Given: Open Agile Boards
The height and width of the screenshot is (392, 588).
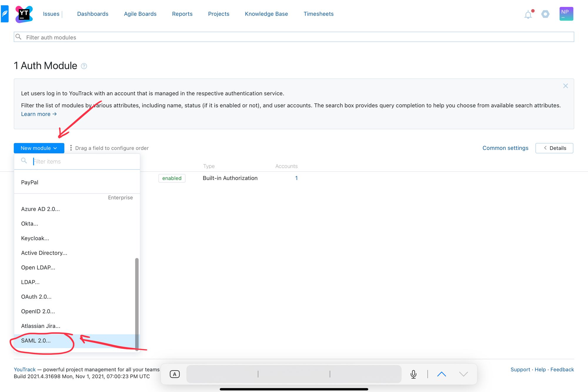Looking at the screenshot, I should [x=140, y=14].
